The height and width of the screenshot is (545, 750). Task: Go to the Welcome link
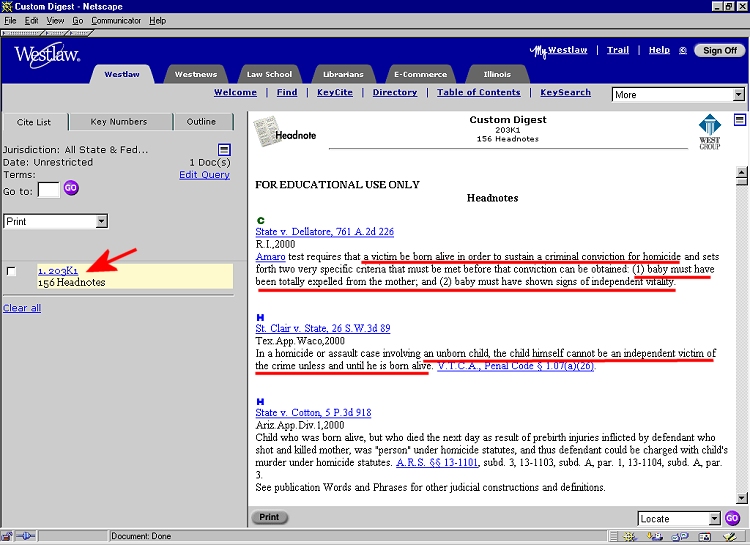(235, 92)
